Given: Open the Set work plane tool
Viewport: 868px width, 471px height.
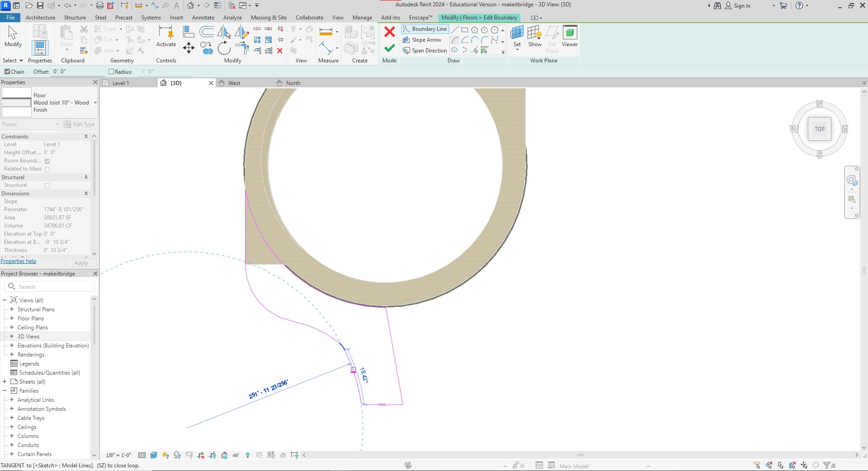Looking at the screenshot, I should click(x=517, y=36).
